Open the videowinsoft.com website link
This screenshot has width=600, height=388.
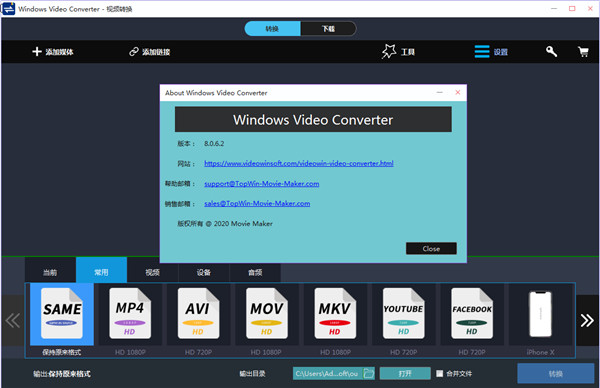299,163
